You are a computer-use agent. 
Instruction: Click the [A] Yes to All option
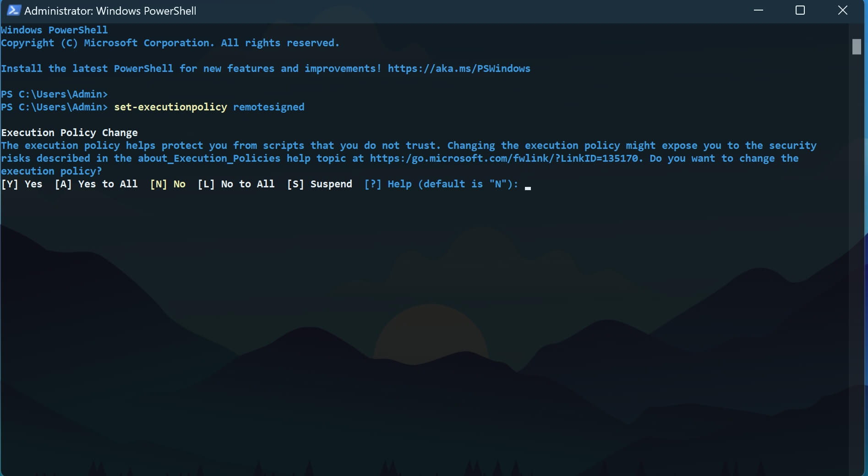pos(96,184)
